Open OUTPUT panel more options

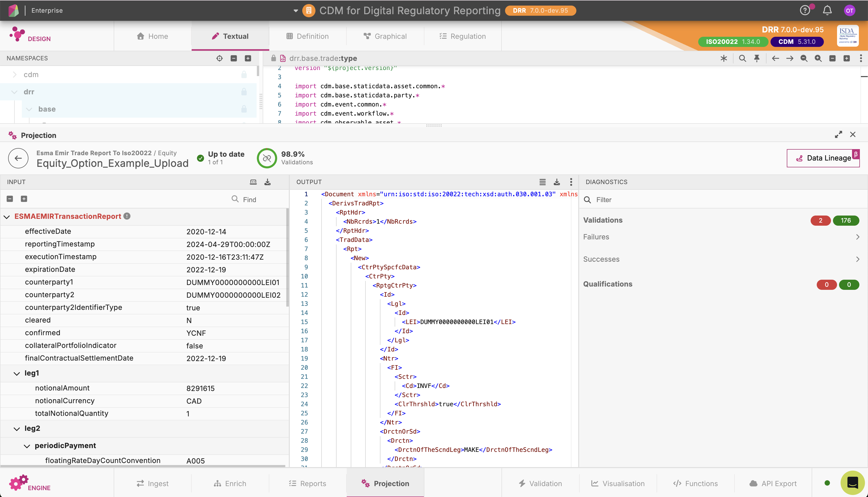(571, 182)
